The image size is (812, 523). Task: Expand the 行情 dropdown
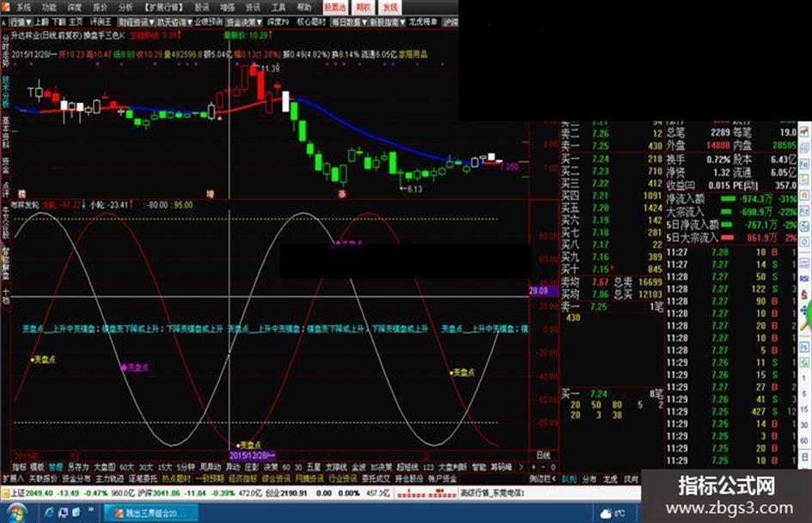pos(21,22)
